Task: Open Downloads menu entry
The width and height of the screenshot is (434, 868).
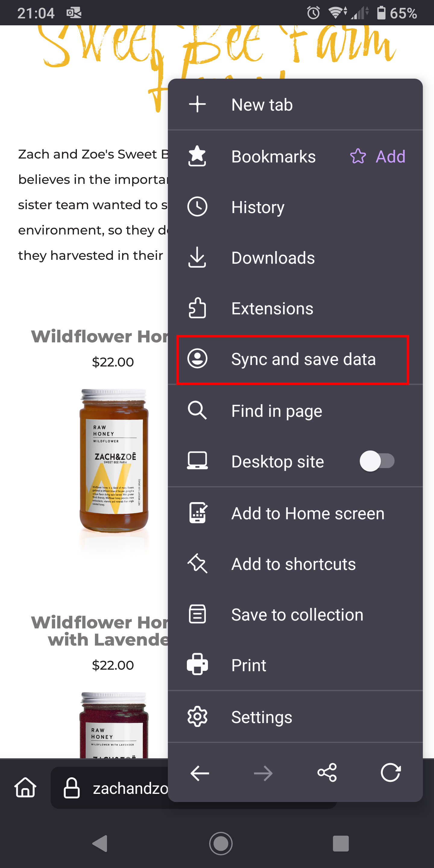Action: click(295, 258)
